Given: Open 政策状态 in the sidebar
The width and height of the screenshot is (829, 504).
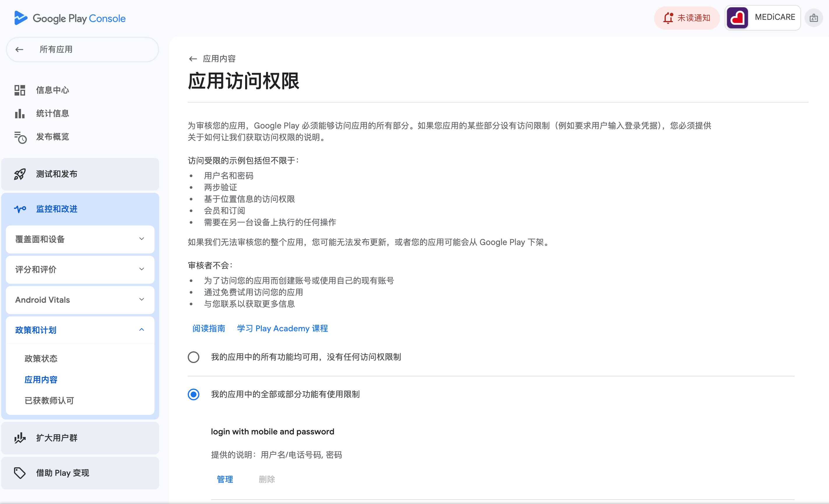Looking at the screenshot, I should pos(41,358).
